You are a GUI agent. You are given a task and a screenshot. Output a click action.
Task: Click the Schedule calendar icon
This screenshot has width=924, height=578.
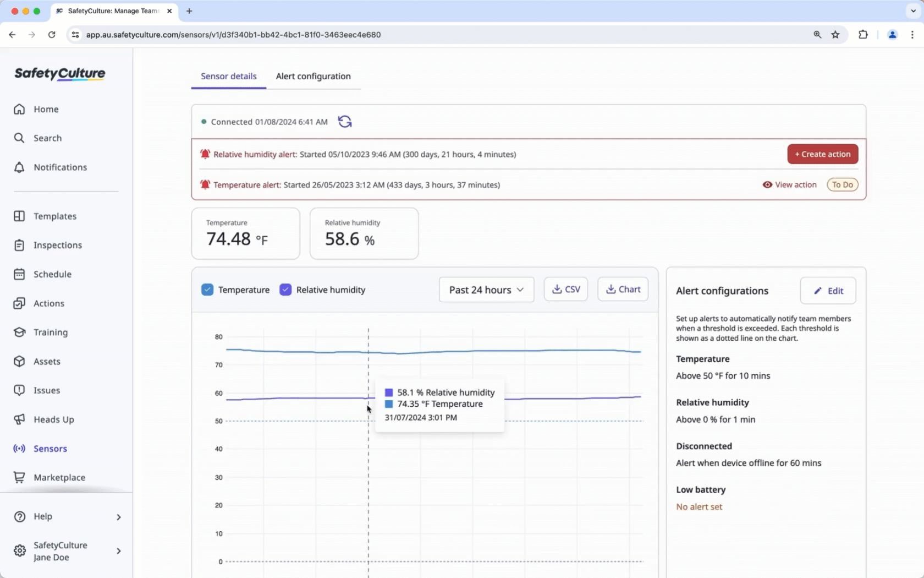tap(19, 274)
